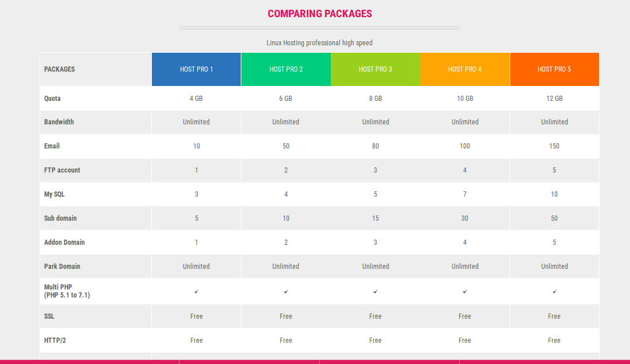Click the Sub domain value 30

click(465, 218)
